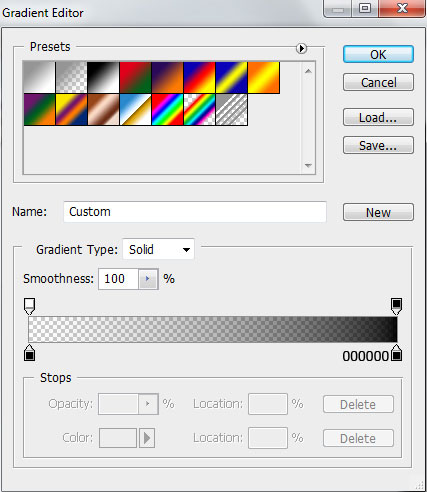
Task: Click the Smoothness value field
Action: [118, 279]
